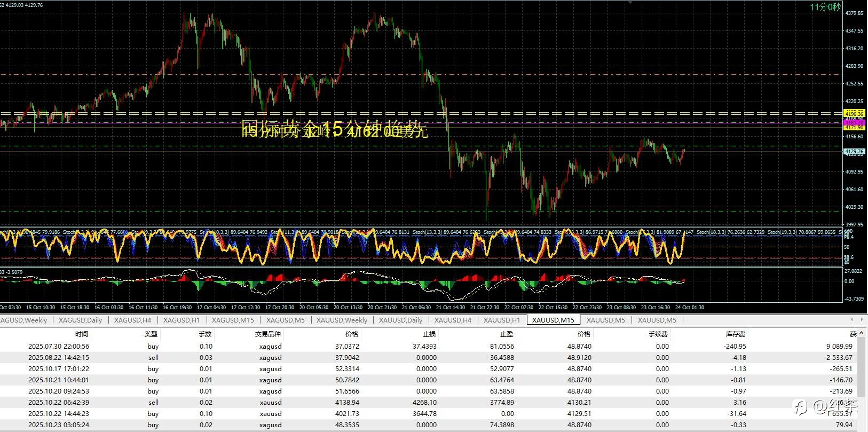Click the take profit 74.3898 cell
Viewport: 868px width, 432px height.
502,425
